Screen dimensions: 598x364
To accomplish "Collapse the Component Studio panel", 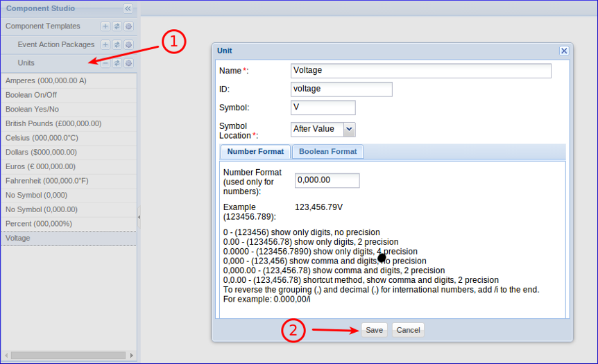I will coord(128,9).
